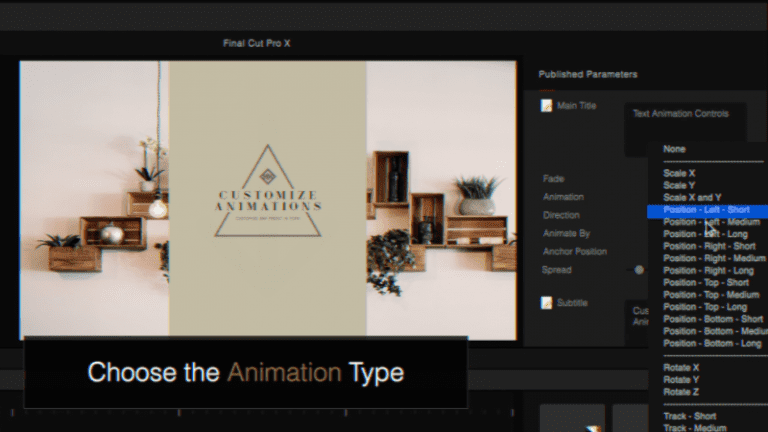Choose Position - Bottom - Medium option

(715, 331)
